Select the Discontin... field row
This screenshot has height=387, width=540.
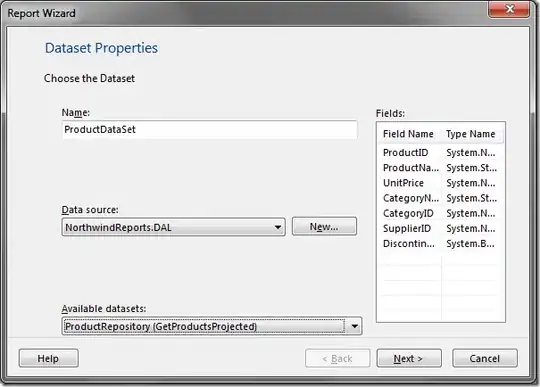pyautogui.click(x=440, y=243)
